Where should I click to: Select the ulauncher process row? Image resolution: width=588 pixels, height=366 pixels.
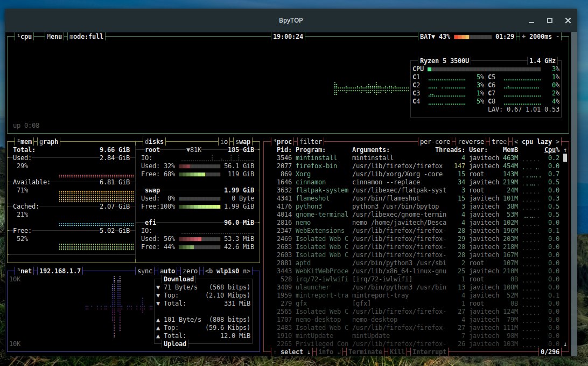tap(418, 287)
